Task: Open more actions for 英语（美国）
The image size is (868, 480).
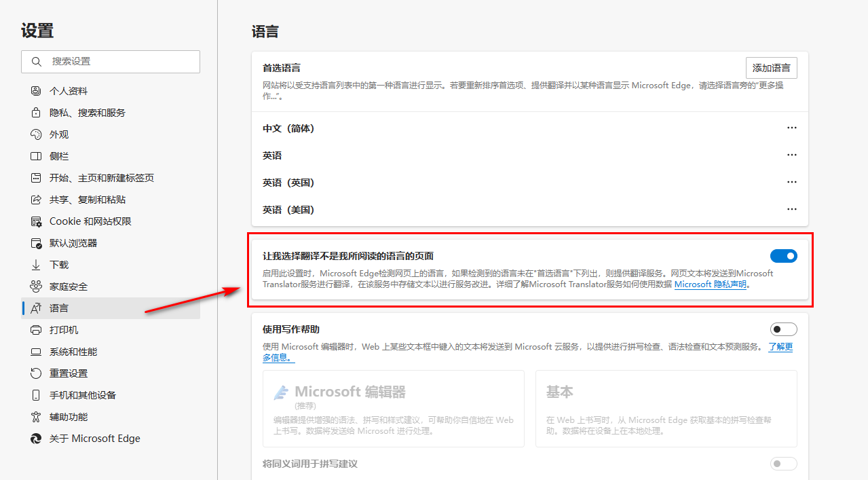Action: click(x=791, y=209)
